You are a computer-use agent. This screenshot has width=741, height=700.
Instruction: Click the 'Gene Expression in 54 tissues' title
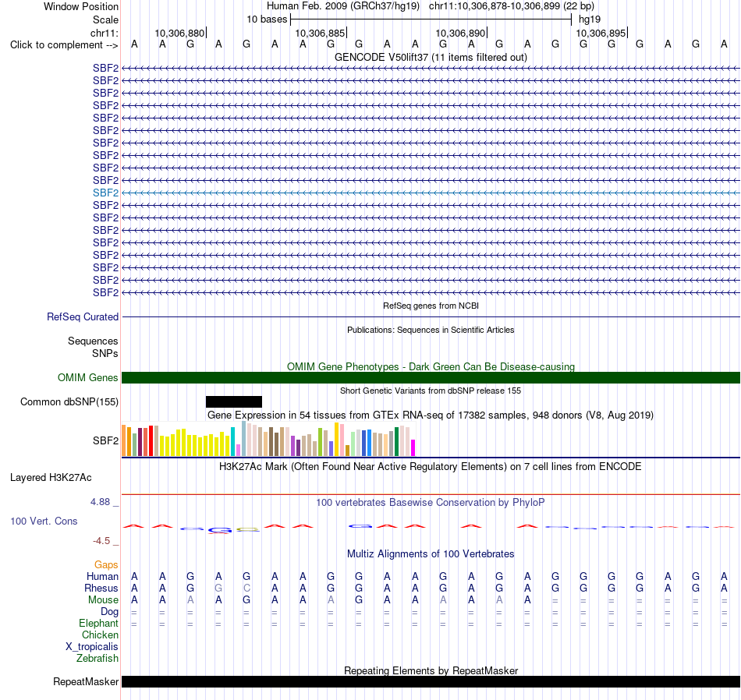(431, 415)
